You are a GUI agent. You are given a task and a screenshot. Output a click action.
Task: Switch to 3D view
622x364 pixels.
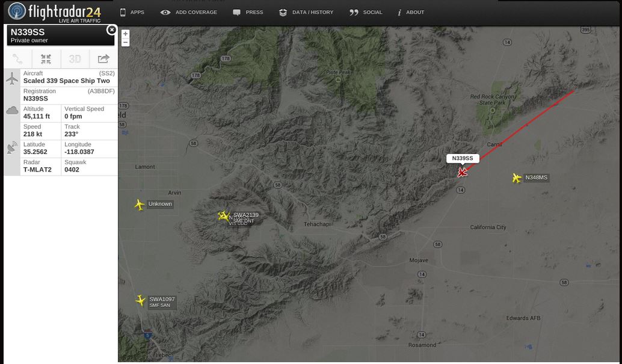[x=75, y=59]
